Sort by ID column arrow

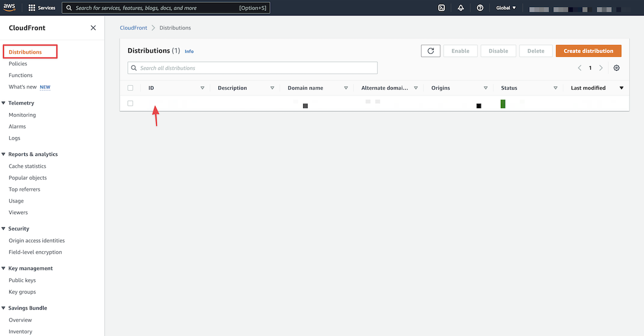[202, 88]
